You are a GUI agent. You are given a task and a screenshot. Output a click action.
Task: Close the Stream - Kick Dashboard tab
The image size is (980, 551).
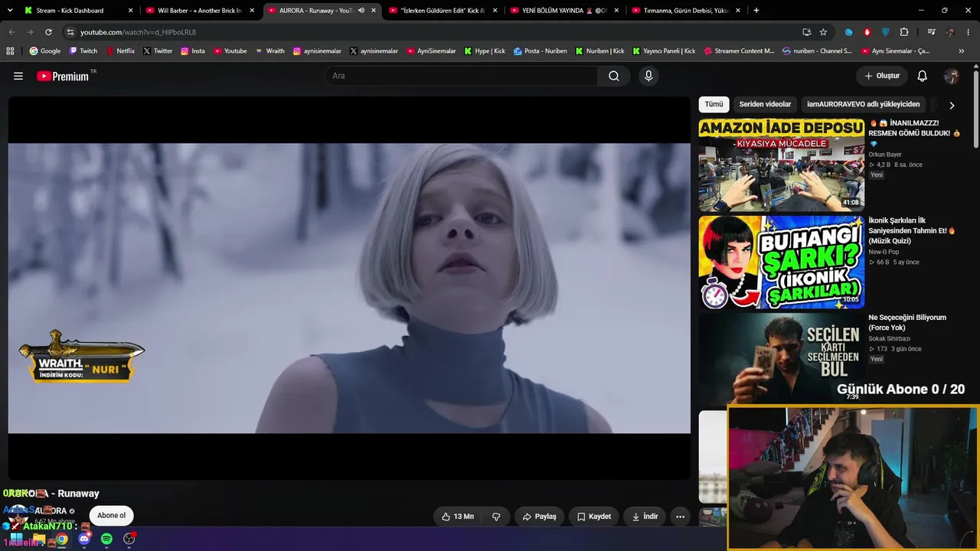pyautogui.click(x=131, y=11)
